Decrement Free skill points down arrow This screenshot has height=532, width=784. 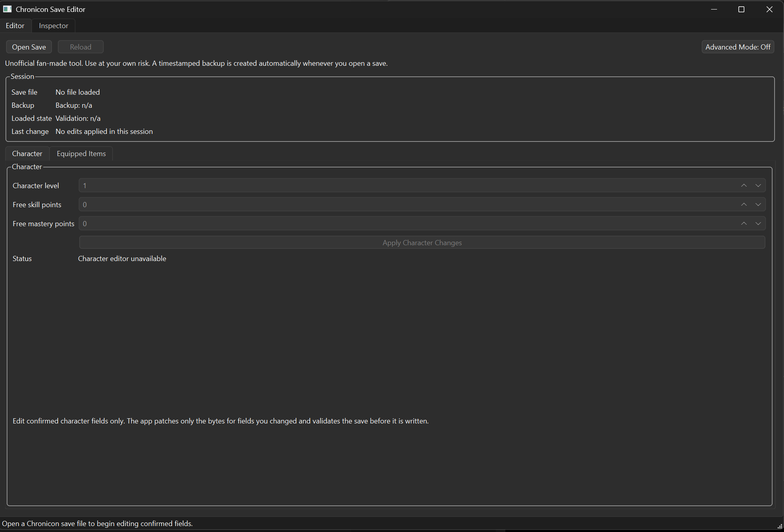[x=758, y=204]
